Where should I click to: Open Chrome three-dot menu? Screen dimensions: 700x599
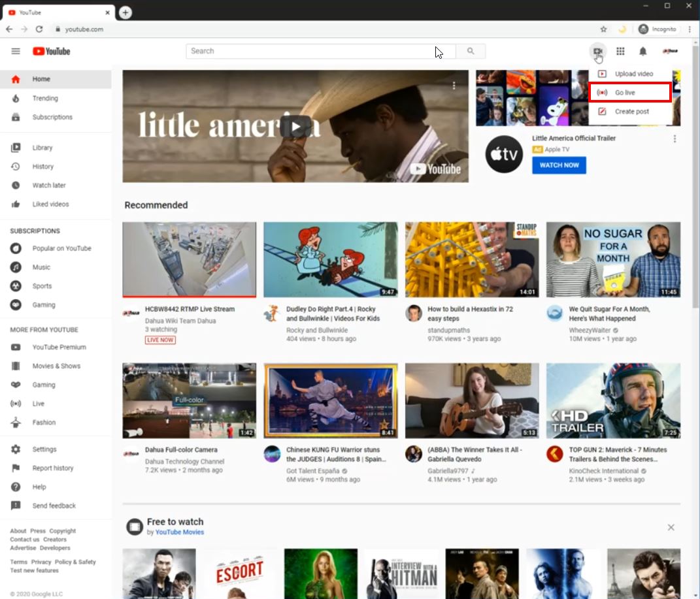click(x=690, y=29)
